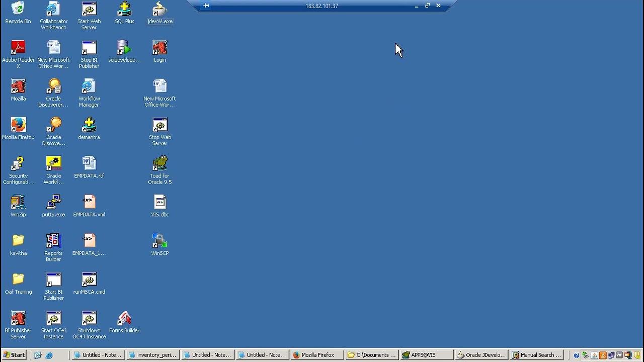Open the C:\Documents folder taskbar button
The image size is (644, 362).
click(372, 355)
